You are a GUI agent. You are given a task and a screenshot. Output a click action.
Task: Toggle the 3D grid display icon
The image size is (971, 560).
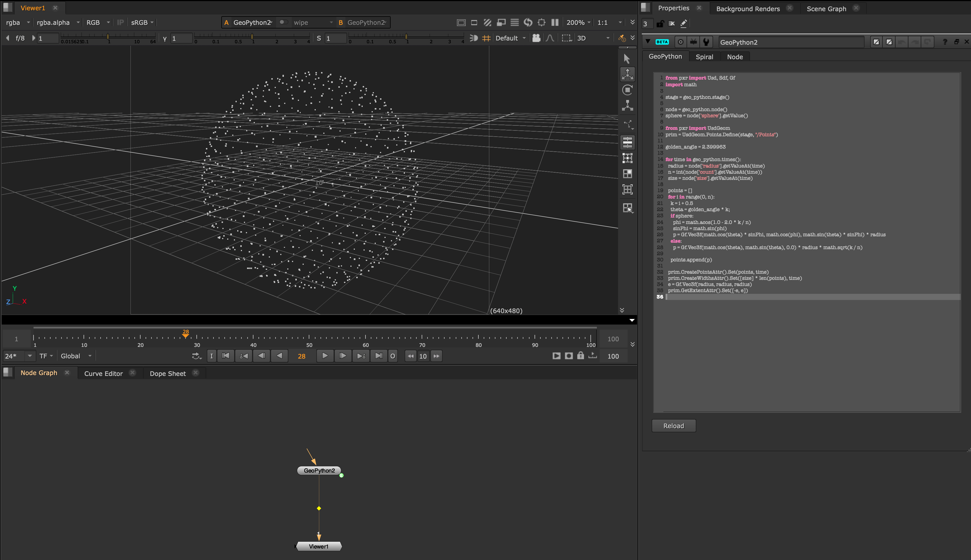tap(486, 38)
